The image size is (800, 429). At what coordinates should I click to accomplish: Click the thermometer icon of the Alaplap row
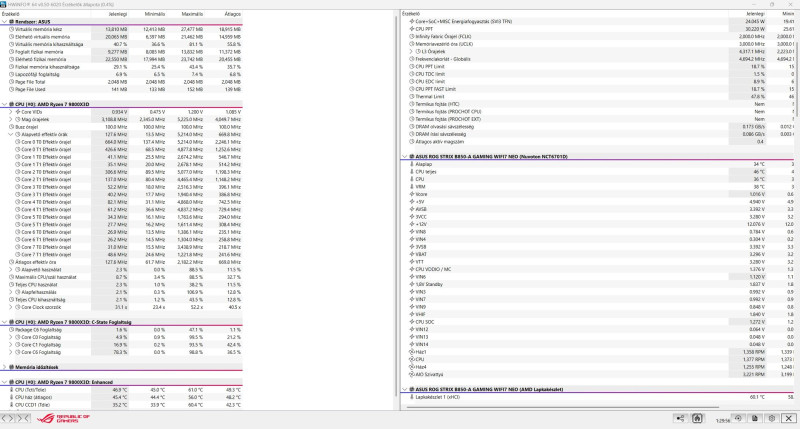pyautogui.click(x=412, y=164)
